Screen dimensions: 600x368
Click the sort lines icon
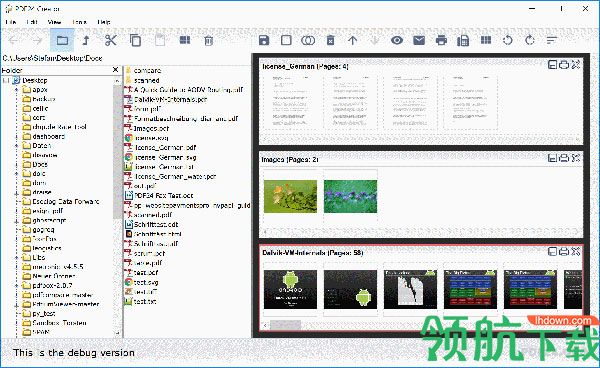pyautogui.click(x=552, y=40)
